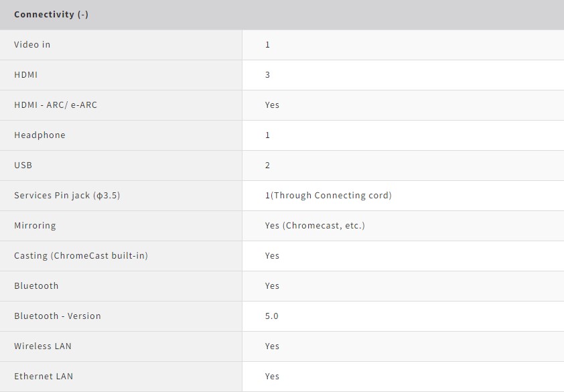Click the Bluetooth - Version label

point(58,316)
